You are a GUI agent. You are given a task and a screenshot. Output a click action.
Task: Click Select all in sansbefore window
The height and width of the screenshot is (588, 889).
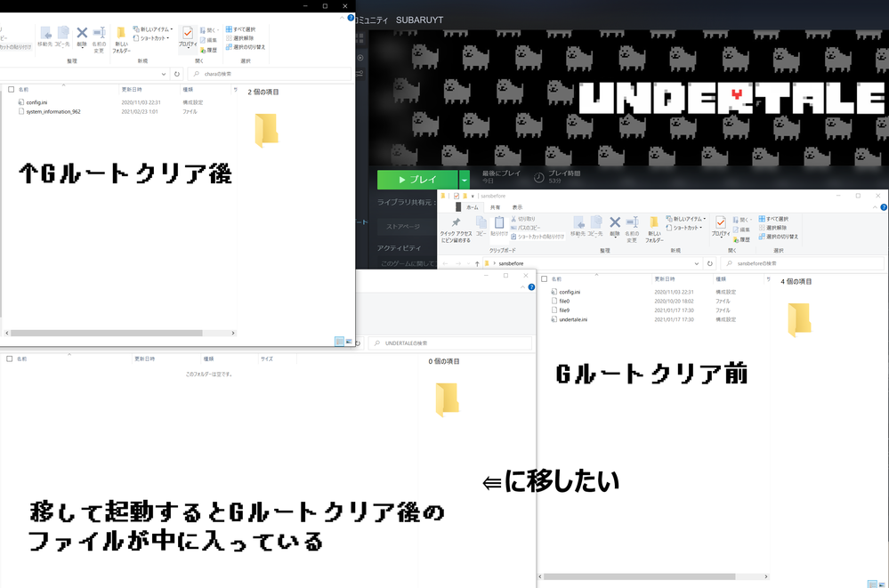[773, 219]
